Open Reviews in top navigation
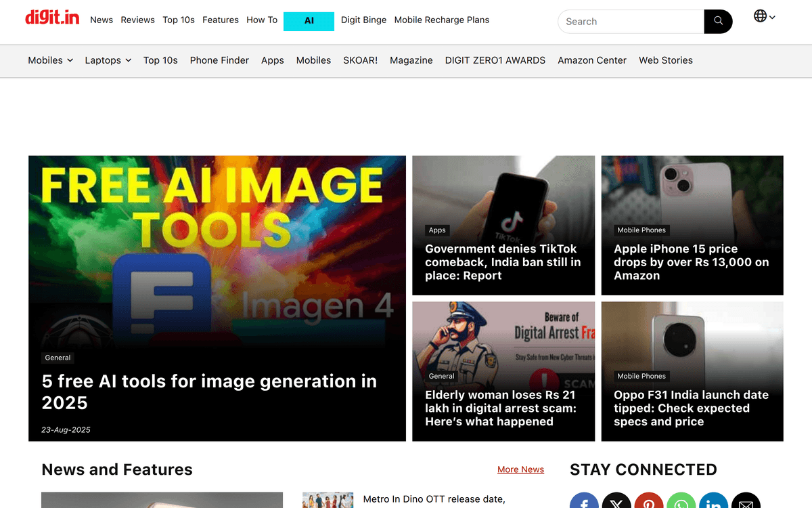Image resolution: width=812 pixels, height=508 pixels. click(x=137, y=20)
